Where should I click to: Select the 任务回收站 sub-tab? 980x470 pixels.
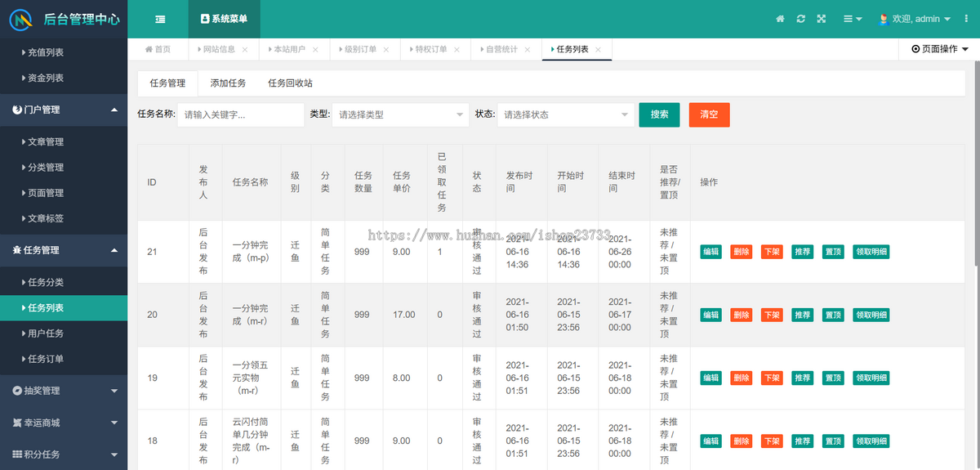[290, 83]
